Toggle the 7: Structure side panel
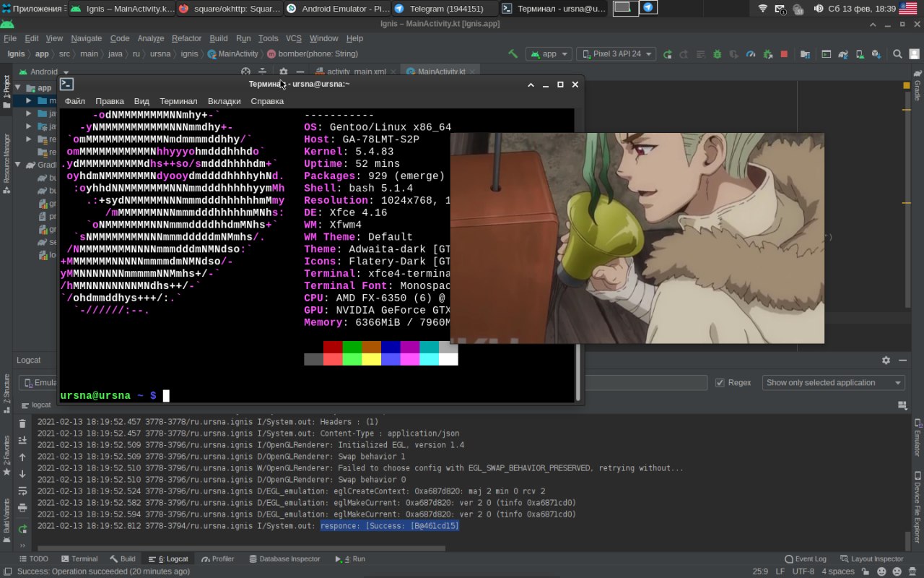 click(6, 392)
